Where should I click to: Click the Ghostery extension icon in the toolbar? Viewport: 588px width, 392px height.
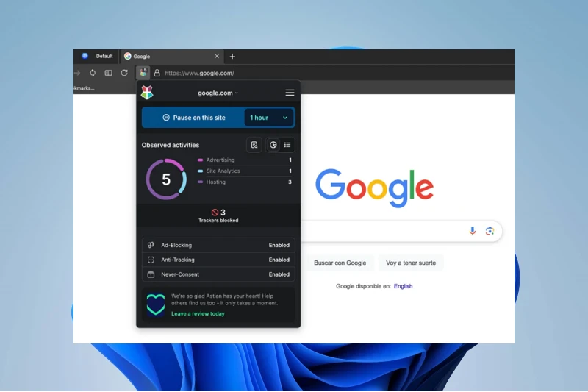click(x=143, y=73)
